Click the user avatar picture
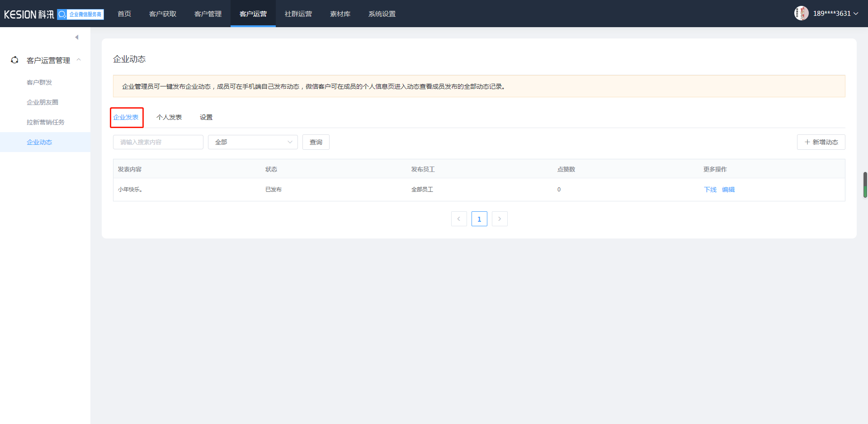The image size is (868, 424). pos(801,14)
